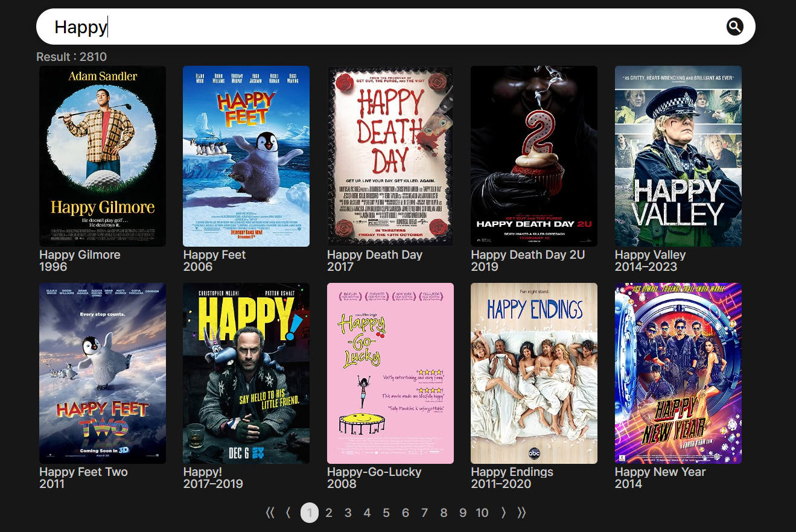Viewport: 796px width, 532px height.
Task: Open the Happy! series poster
Action: click(x=246, y=373)
